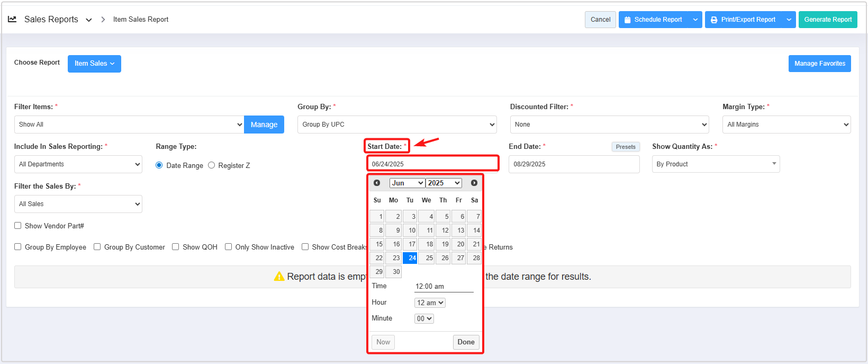Go to next month in calendar

(x=474, y=183)
